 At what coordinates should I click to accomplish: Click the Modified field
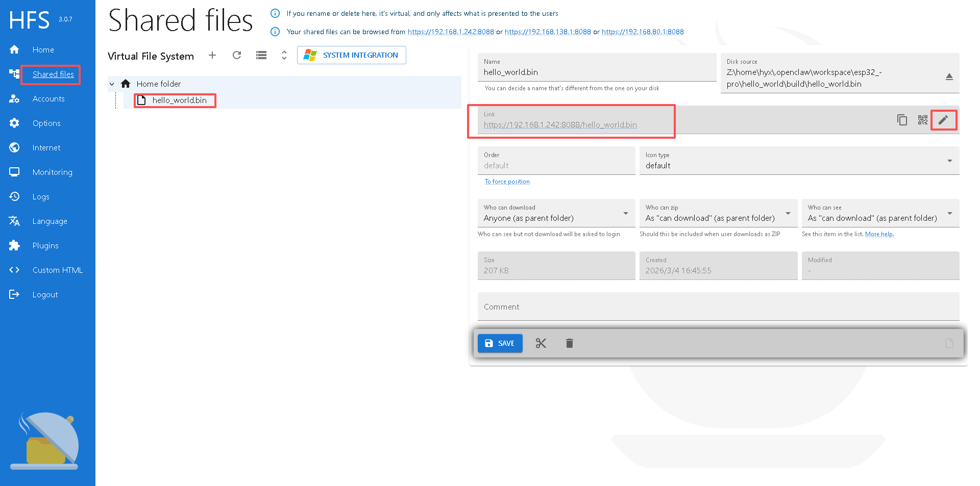(x=880, y=266)
